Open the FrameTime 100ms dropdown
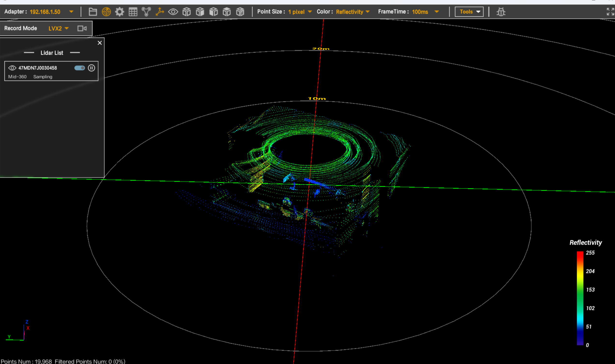615x364 pixels. coord(425,12)
